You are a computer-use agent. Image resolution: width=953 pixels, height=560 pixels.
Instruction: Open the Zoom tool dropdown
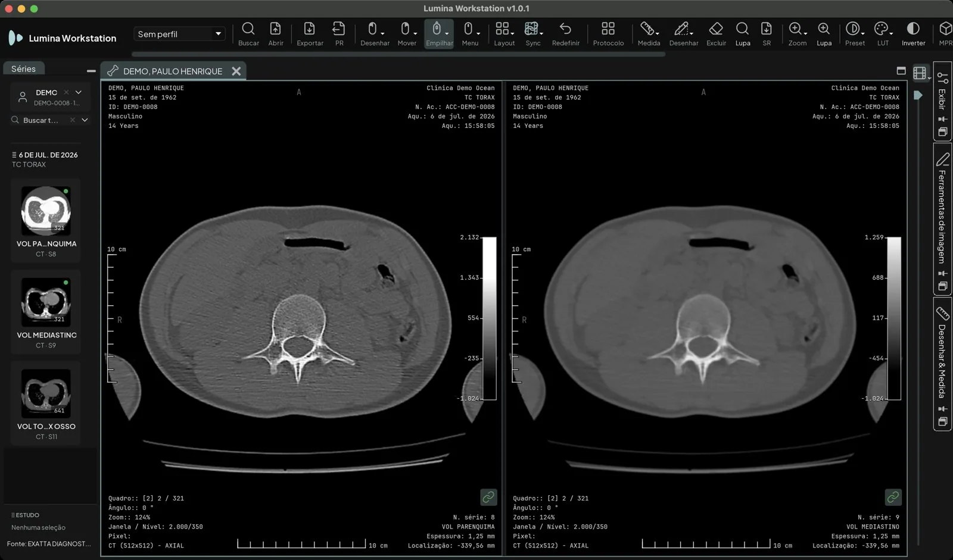pos(805,33)
